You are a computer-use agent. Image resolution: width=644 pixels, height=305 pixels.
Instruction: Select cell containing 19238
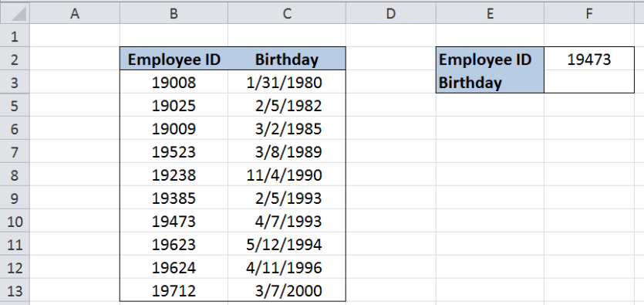[x=174, y=175]
